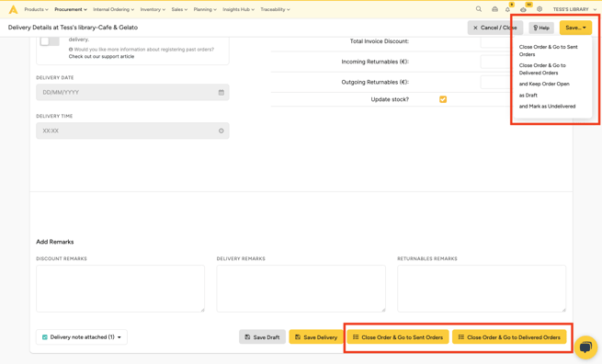Click the Total Invoice Discount input

tap(495, 41)
